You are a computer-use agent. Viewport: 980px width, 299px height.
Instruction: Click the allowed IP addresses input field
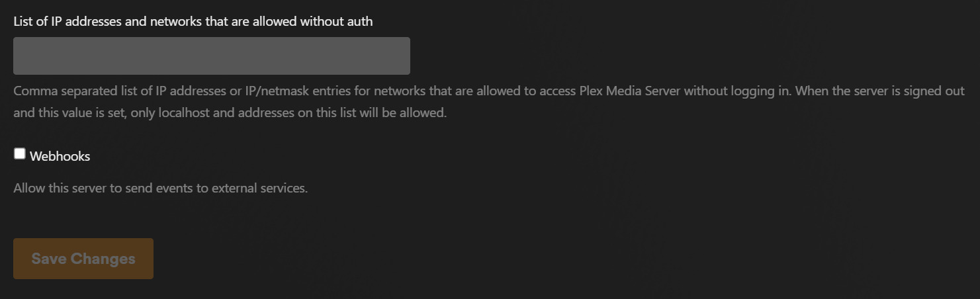click(212, 56)
